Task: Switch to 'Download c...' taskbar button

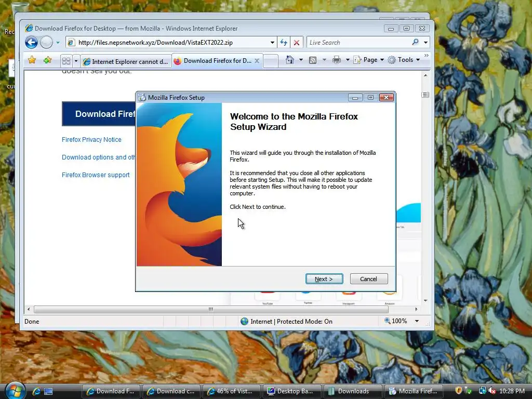Action: (x=171, y=391)
